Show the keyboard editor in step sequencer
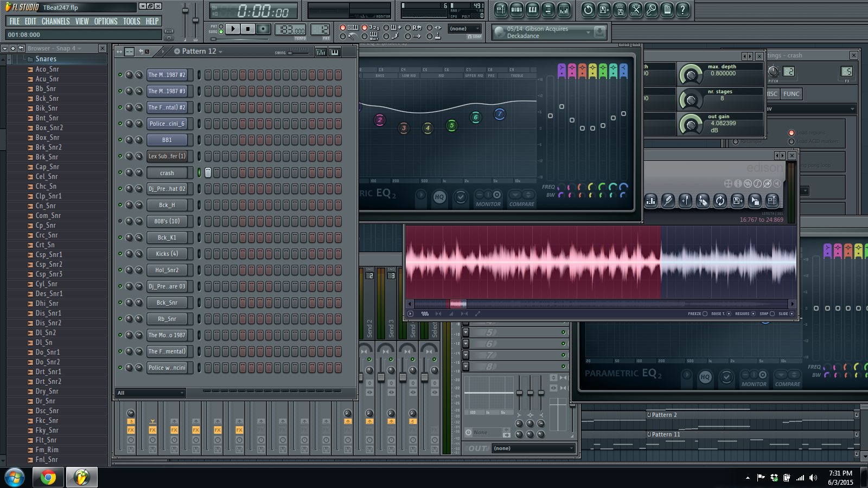This screenshot has height=488, width=868. pos(335,52)
